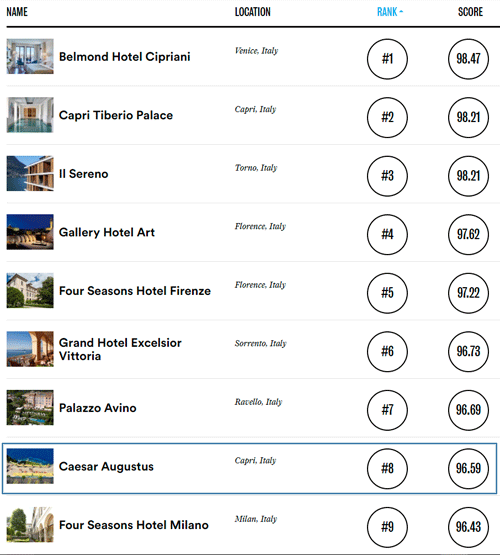Sort by the RANK column header
The width and height of the screenshot is (500, 555).
coord(390,12)
